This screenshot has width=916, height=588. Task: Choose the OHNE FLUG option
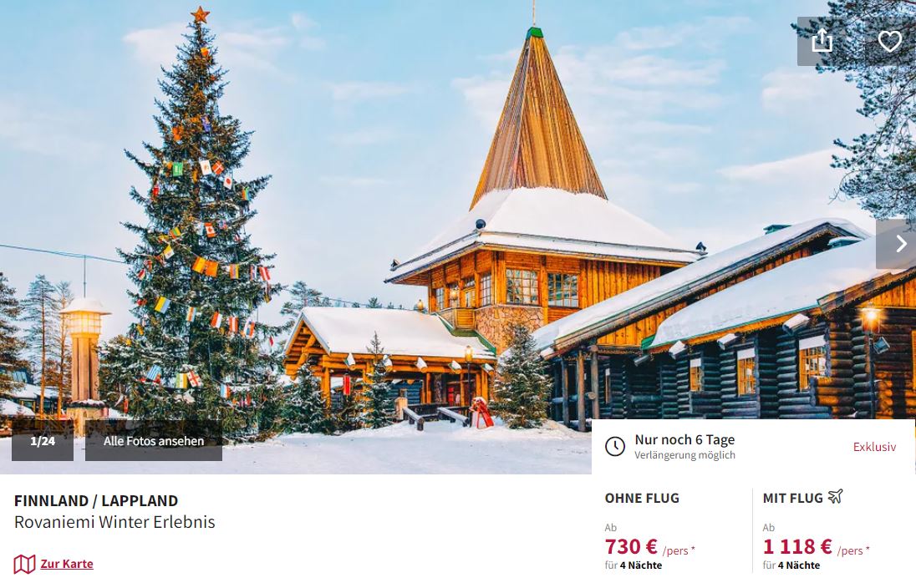coord(642,498)
